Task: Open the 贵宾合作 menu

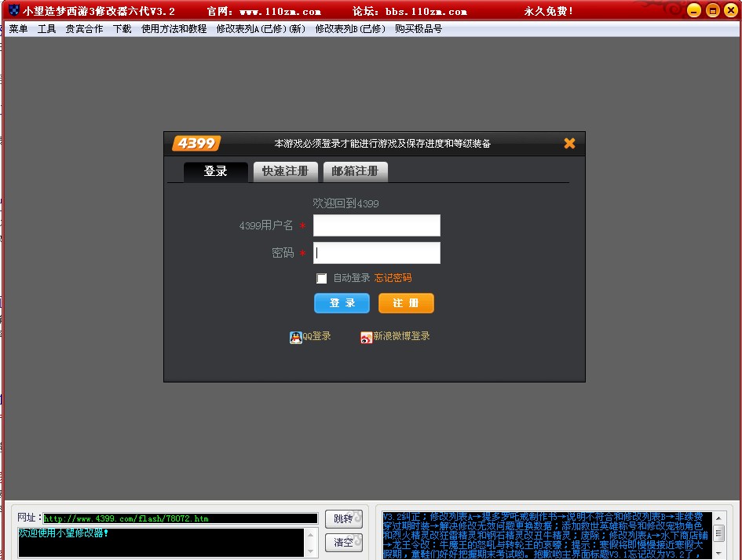Action: pos(84,29)
